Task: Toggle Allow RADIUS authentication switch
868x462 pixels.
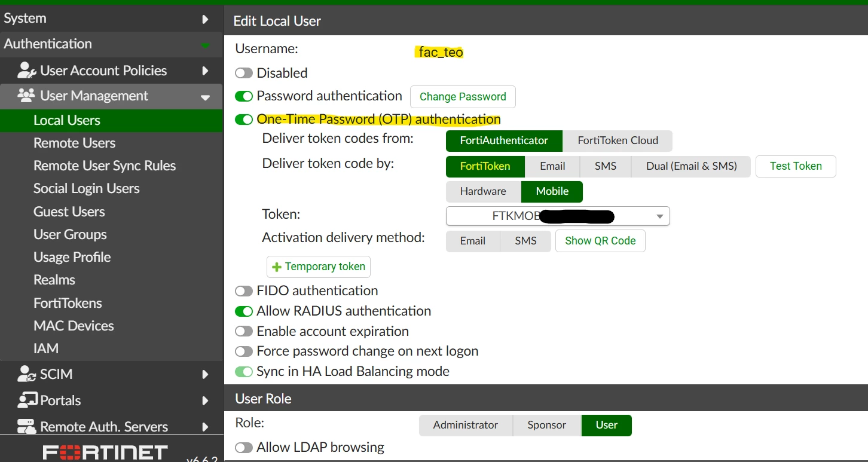Action: pos(244,311)
